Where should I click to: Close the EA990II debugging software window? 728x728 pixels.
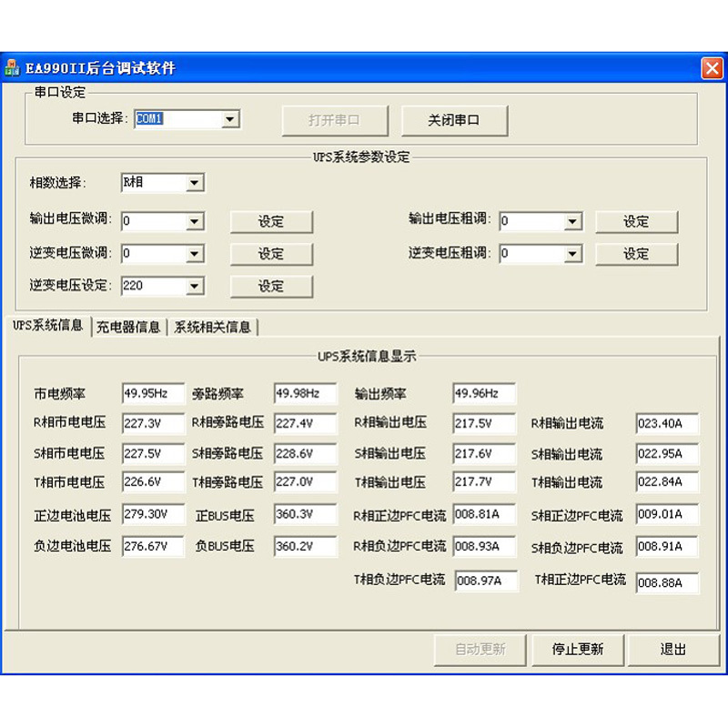[x=711, y=68]
